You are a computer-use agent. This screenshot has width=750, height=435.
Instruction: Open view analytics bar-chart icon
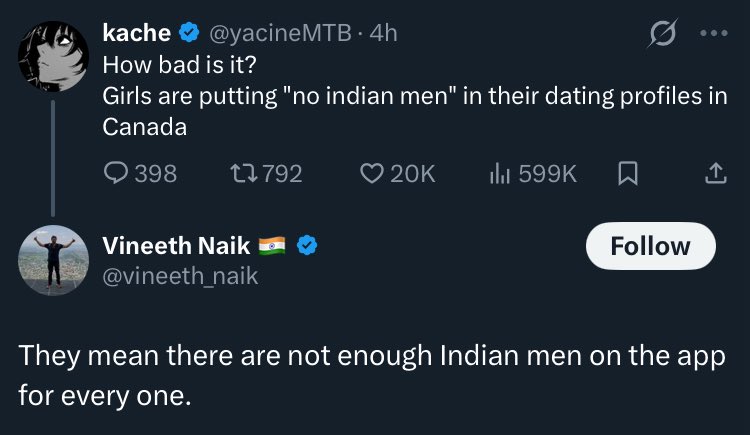[x=500, y=173]
